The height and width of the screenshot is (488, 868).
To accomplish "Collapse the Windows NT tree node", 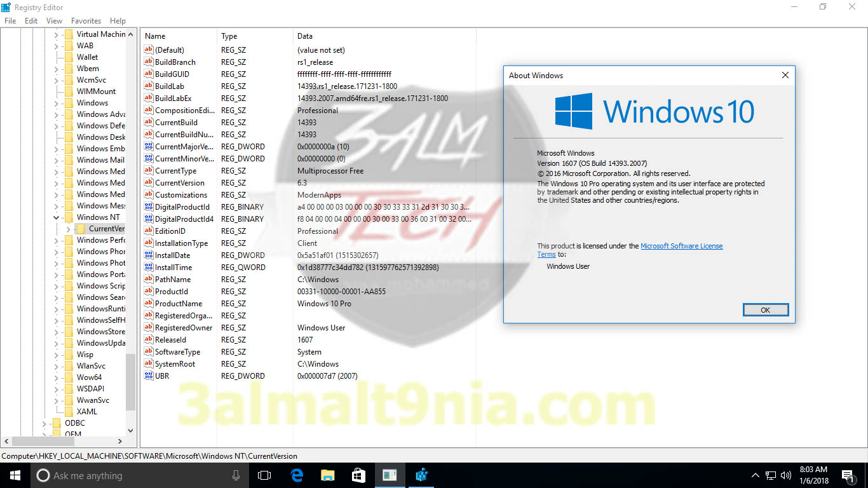I will tap(57, 217).
